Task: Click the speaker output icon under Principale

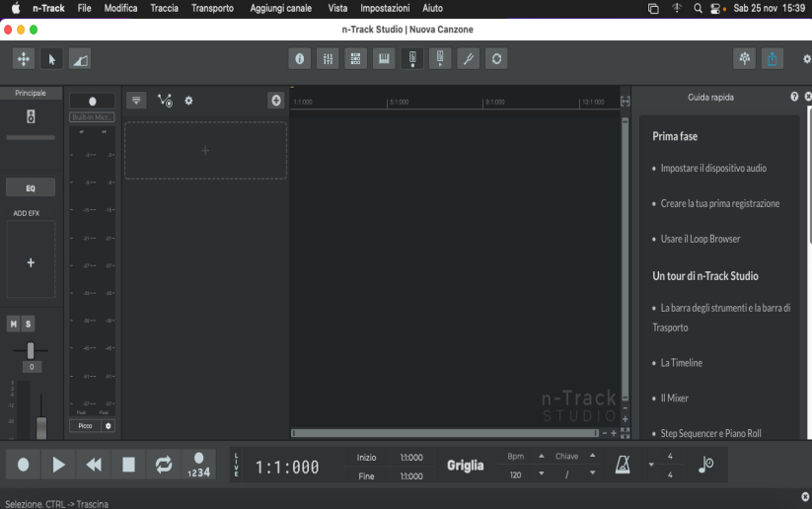Action: point(31,116)
